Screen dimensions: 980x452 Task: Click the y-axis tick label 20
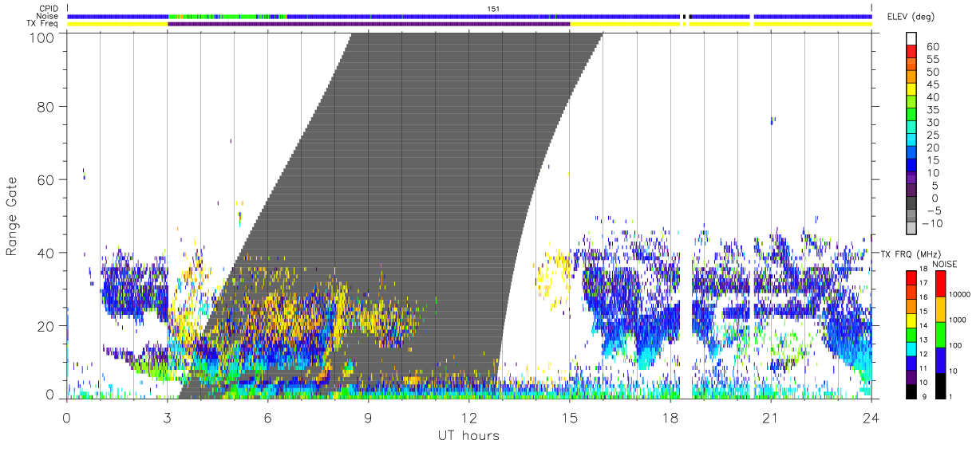point(46,325)
